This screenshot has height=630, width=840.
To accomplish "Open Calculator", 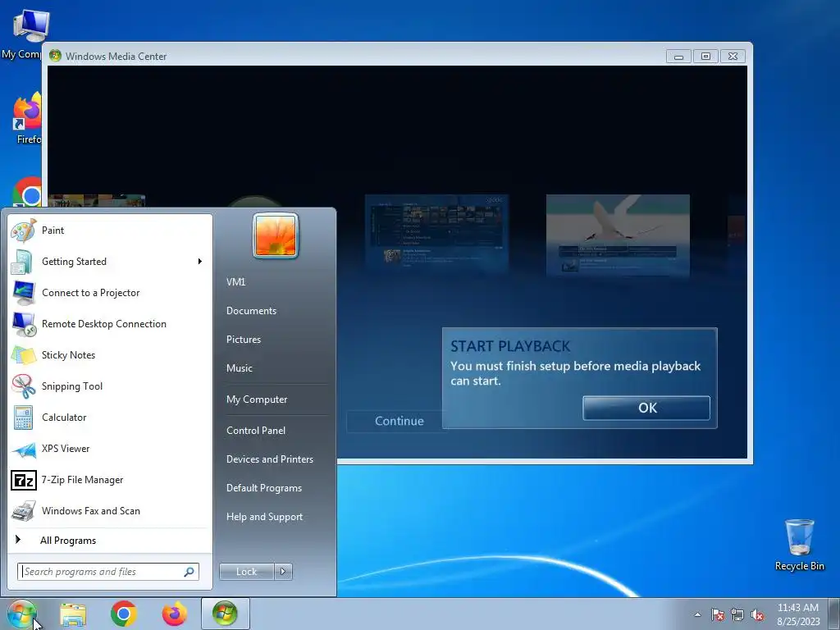I will (110, 418).
